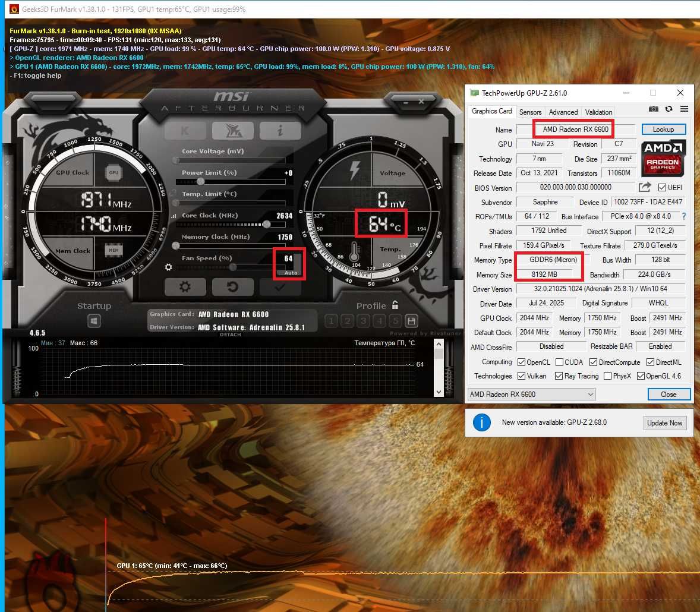Open Afterburner info (i) button
This screenshot has width=700, height=612.
(x=280, y=131)
